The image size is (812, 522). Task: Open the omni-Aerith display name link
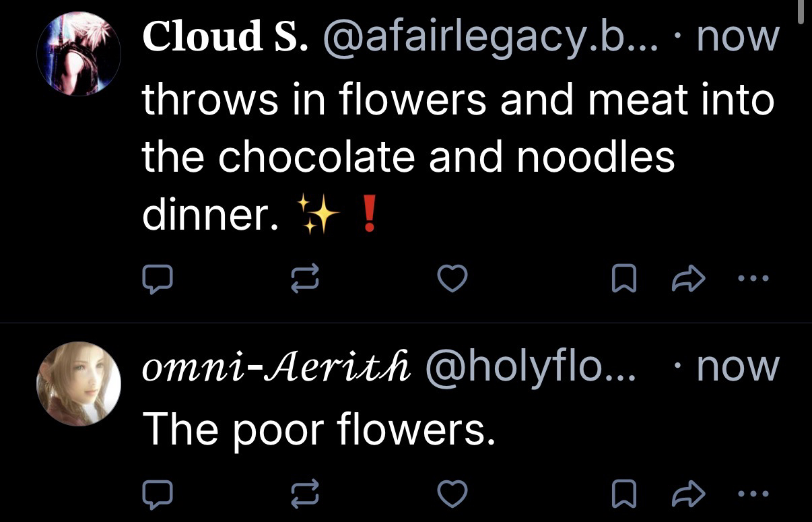click(x=276, y=367)
